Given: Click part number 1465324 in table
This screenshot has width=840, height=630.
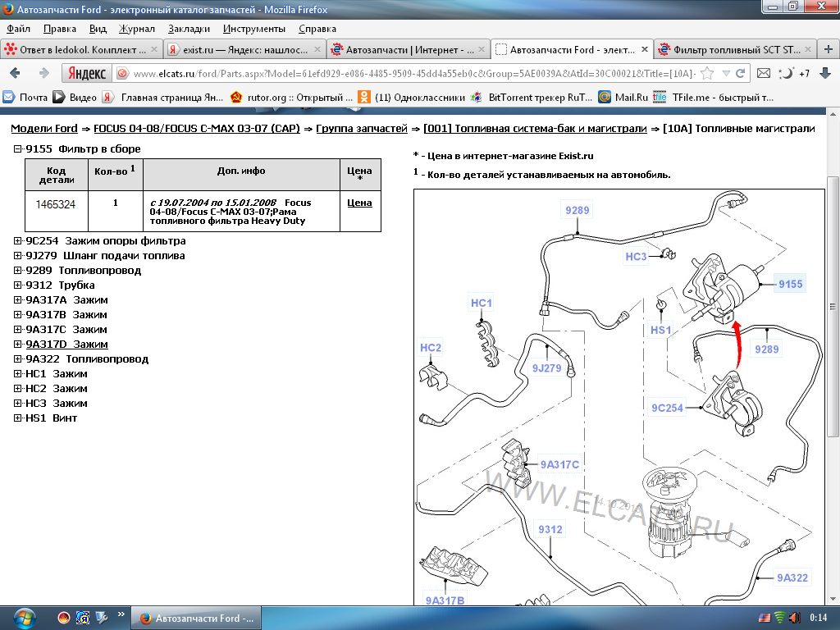Looking at the screenshot, I should [x=56, y=204].
